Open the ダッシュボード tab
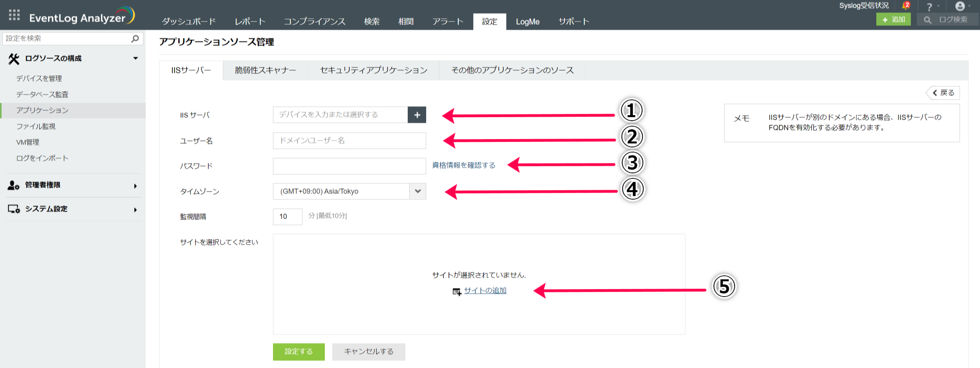The image size is (980, 368). [189, 22]
